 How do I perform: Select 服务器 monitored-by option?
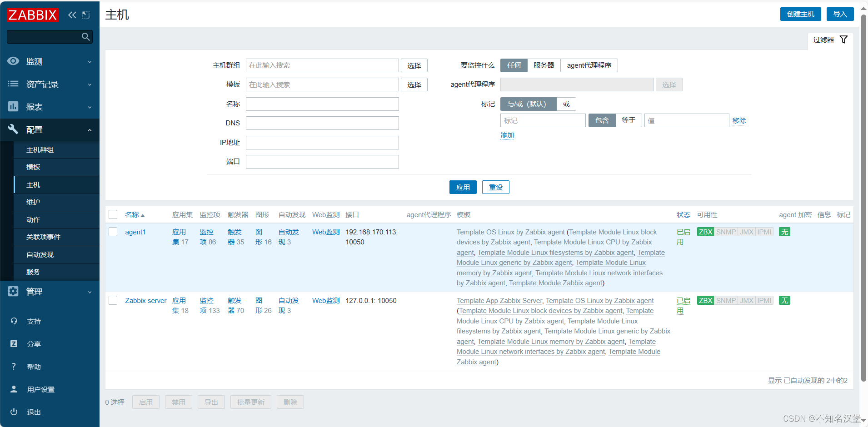(544, 65)
